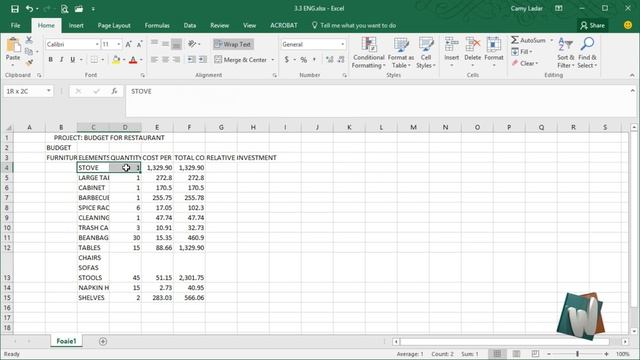Decrease Decimal places
640x360 pixels.
pyautogui.click(x=341, y=60)
